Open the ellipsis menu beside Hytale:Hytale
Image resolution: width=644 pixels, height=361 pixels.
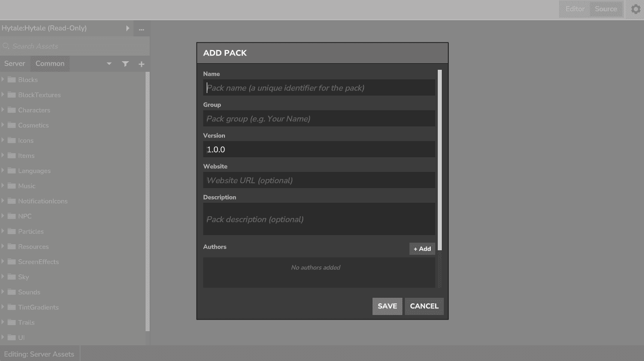pos(142,29)
